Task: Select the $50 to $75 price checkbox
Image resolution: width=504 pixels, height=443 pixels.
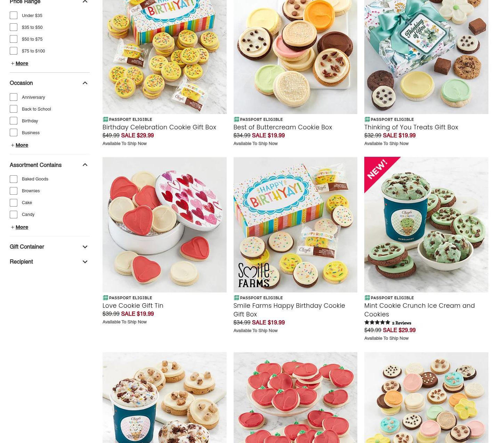Action: 14,39
